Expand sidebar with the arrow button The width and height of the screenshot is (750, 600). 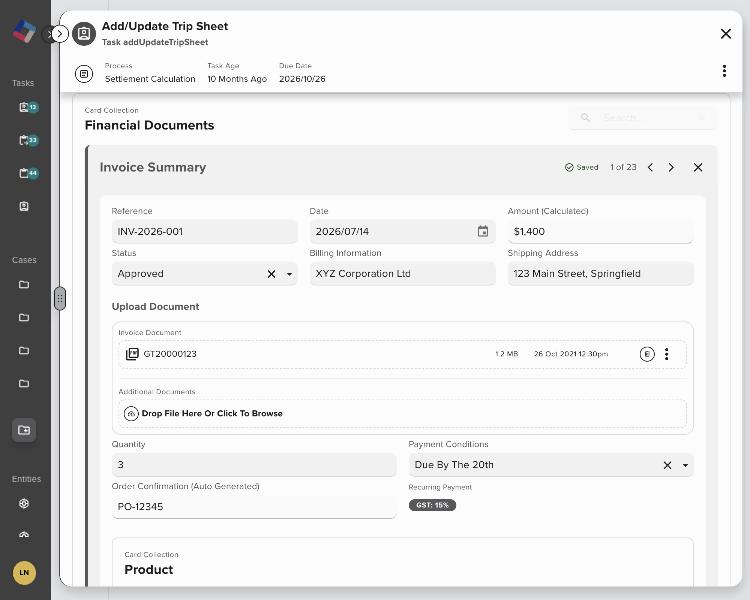click(59, 34)
